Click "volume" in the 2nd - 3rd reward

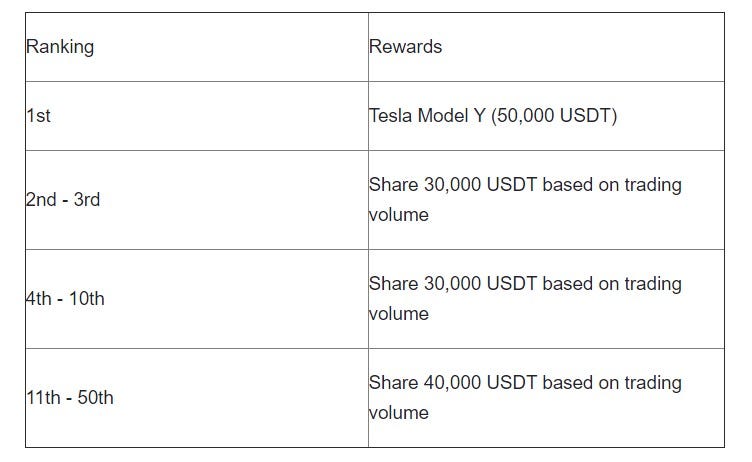coord(399,214)
